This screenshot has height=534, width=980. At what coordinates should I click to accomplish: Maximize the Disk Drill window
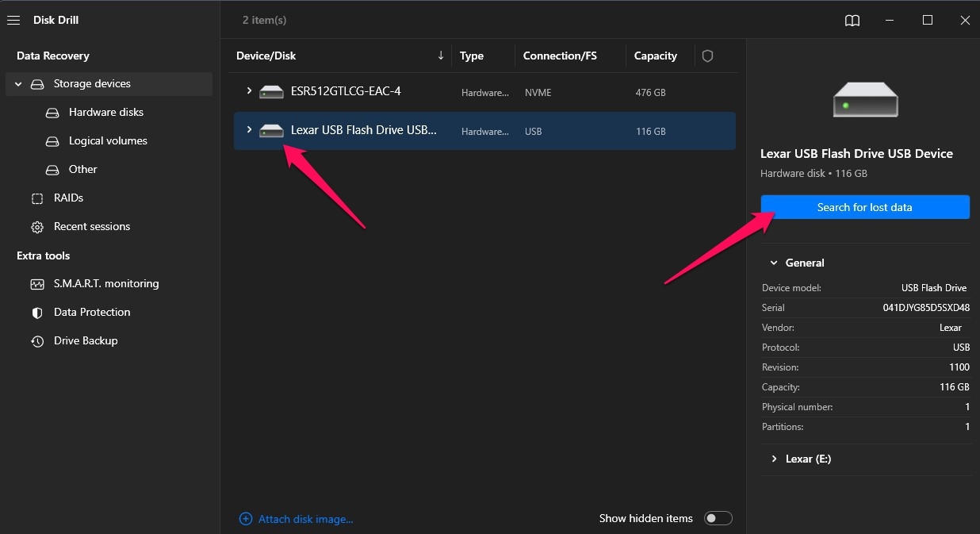928,20
